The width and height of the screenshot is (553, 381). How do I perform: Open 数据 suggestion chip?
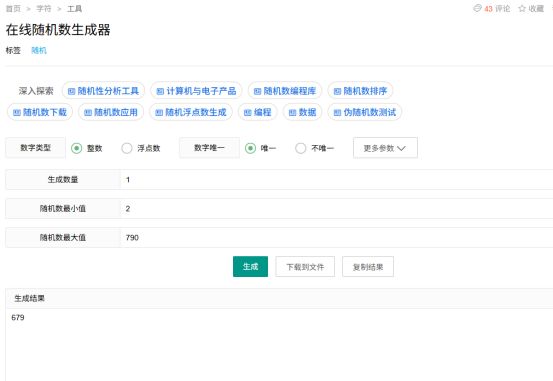[302, 112]
